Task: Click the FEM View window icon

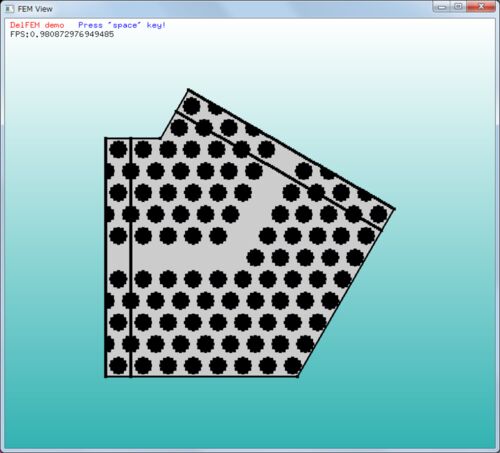Action: [x=9, y=9]
